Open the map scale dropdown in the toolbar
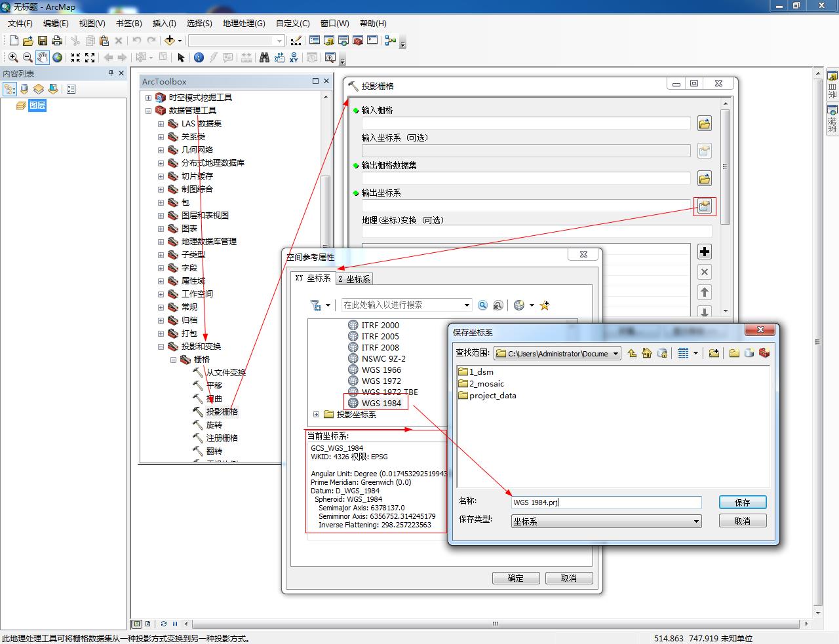The image size is (839, 644). pyautogui.click(x=279, y=41)
